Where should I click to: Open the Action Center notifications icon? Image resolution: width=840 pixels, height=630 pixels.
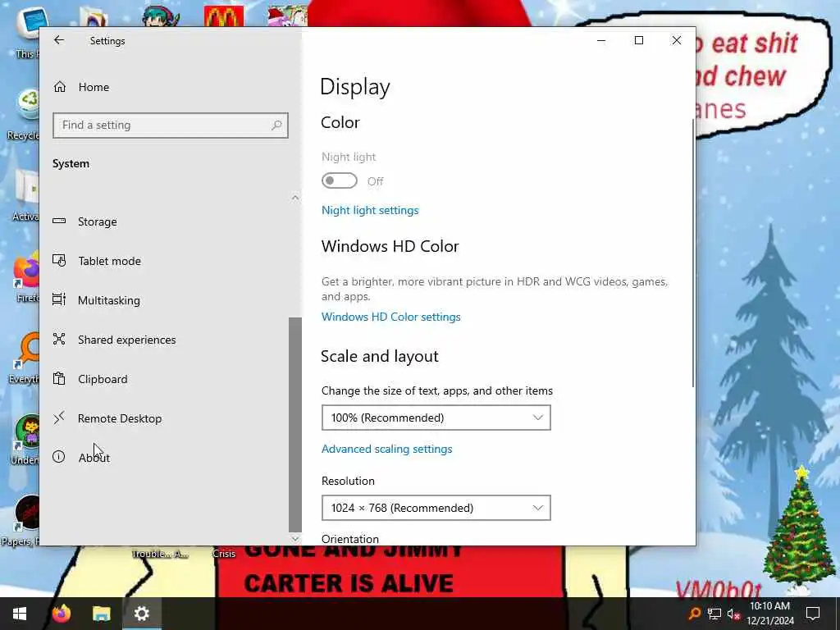point(813,614)
